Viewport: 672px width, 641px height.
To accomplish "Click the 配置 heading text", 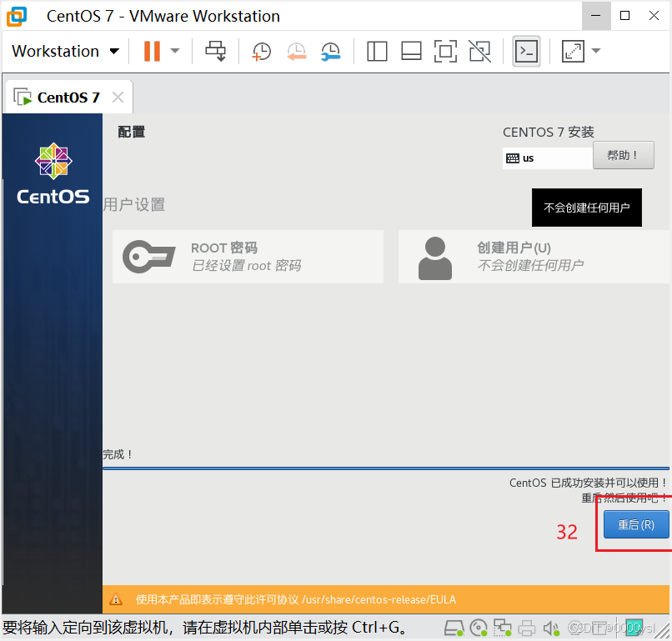I will click(x=132, y=132).
